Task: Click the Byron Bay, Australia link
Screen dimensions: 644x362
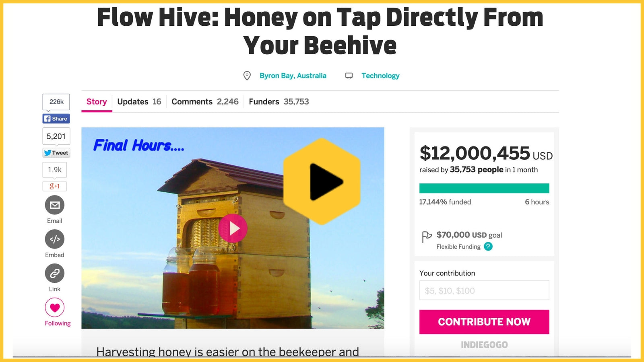Action: click(293, 76)
